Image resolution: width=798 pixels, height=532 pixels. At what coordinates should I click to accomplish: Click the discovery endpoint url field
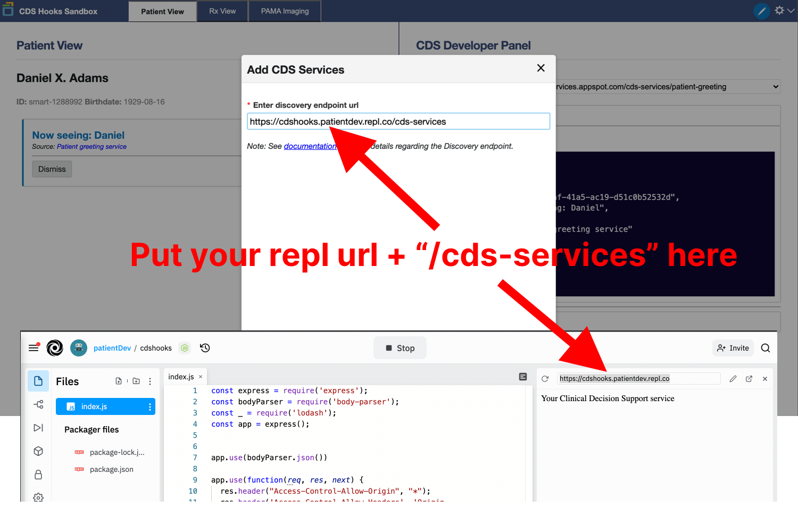(x=398, y=121)
